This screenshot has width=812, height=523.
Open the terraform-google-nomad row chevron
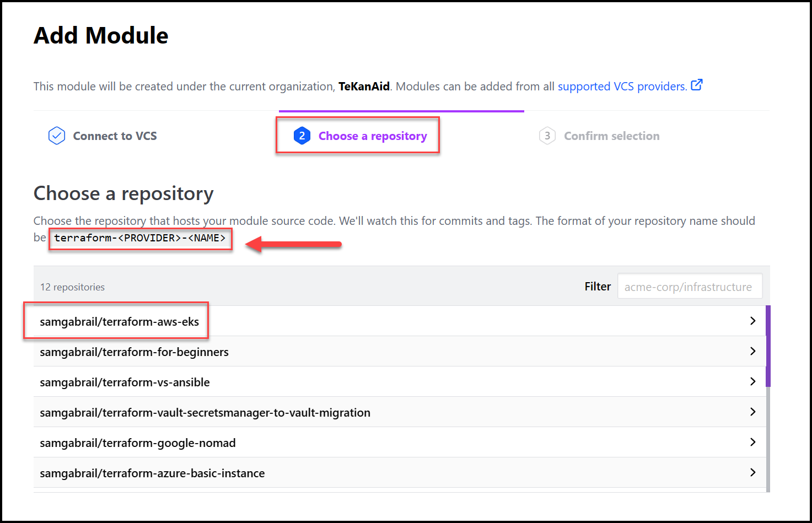pyautogui.click(x=752, y=442)
